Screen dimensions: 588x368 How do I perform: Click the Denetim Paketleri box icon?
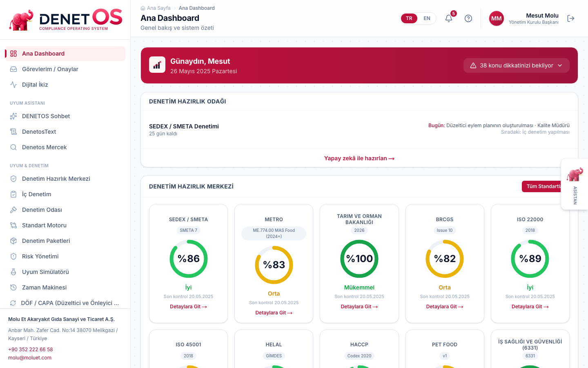coord(13,241)
